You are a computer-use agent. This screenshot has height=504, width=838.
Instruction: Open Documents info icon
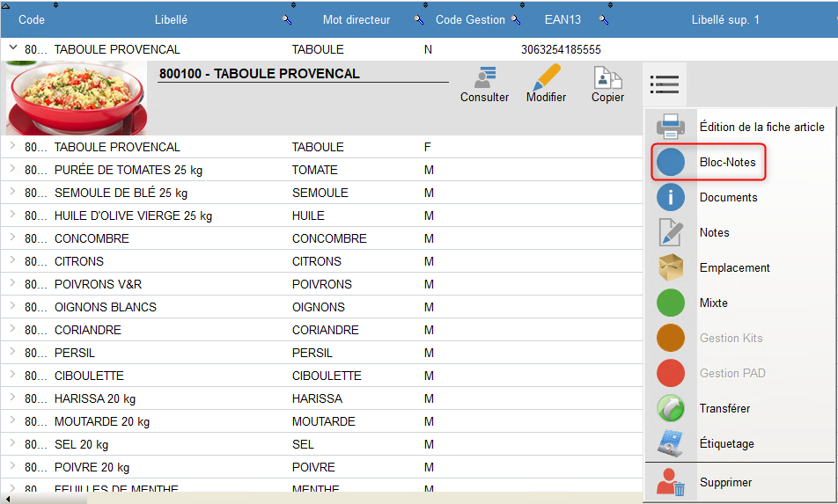coord(671,197)
